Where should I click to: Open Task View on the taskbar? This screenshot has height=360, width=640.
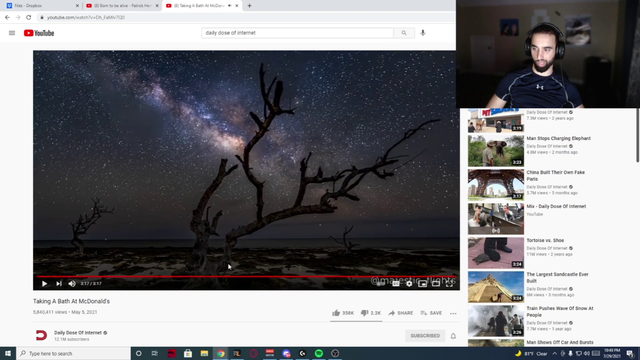(155, 353)
